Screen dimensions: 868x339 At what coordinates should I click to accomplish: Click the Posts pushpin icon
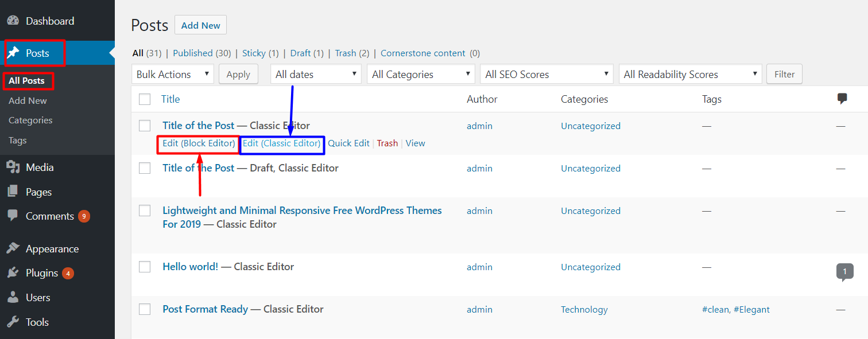[13, 53]
